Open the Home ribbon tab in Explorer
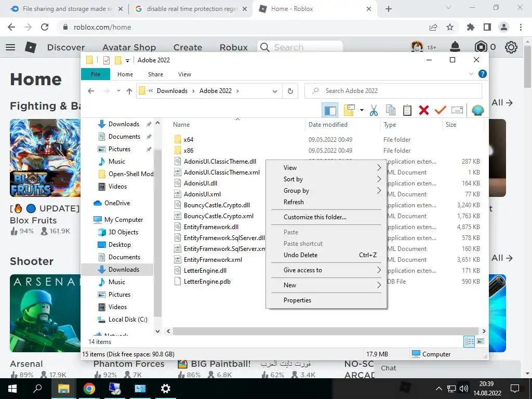The image size is (532, 399). (125, 74)
